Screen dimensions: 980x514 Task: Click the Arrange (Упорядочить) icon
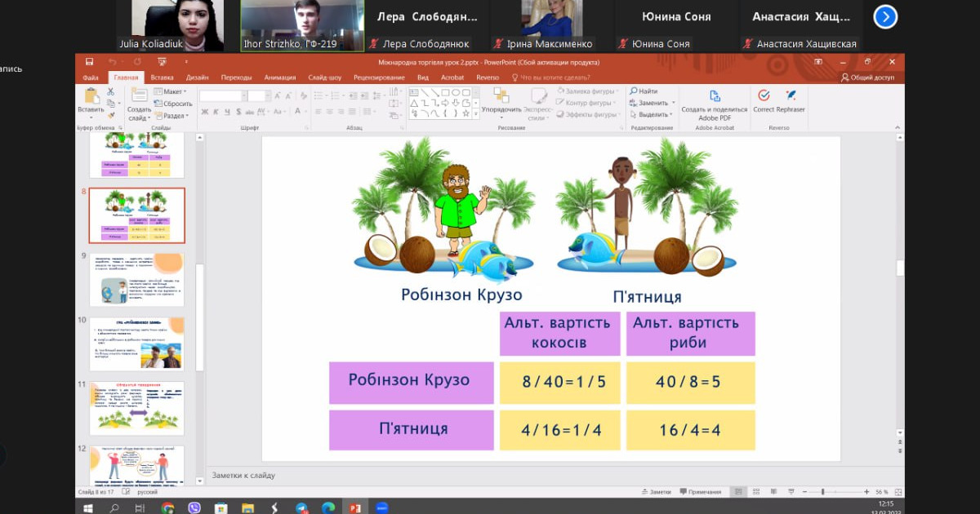[501, 98]
